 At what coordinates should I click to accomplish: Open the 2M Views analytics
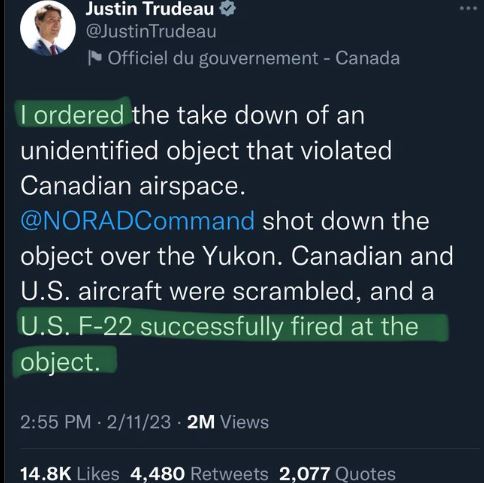click(x=228, y=422)
